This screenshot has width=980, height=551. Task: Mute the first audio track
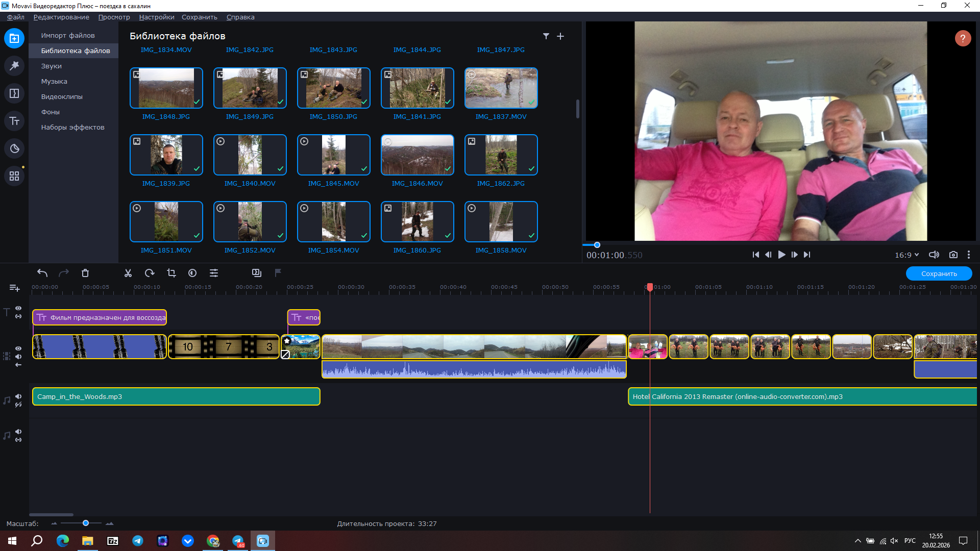coord(18,396)
